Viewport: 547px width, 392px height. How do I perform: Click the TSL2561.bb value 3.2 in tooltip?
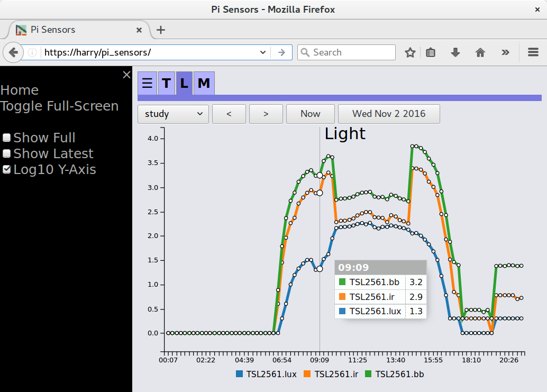[416, 282]
